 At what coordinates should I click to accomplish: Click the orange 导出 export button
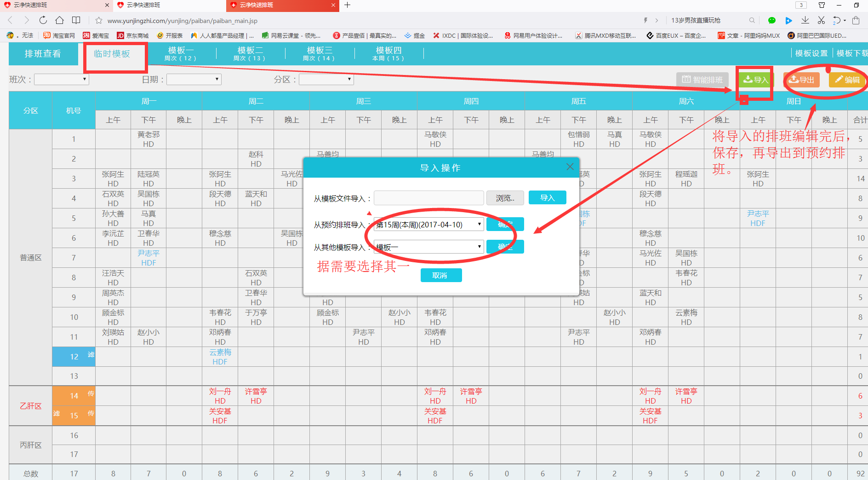pos(801,80)
